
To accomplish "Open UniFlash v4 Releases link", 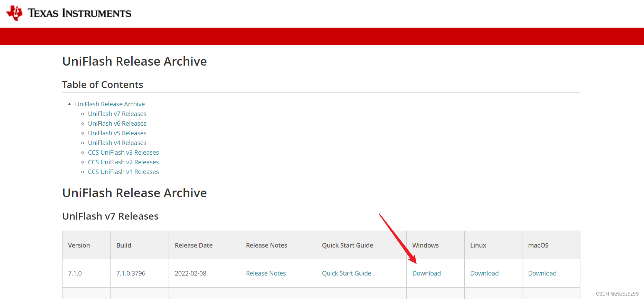I will pos(117,143).
